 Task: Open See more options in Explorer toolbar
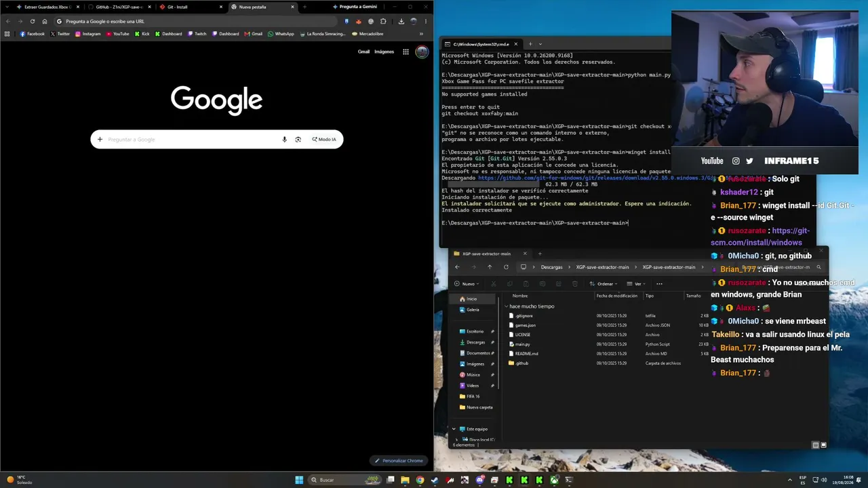click(659, 284)
